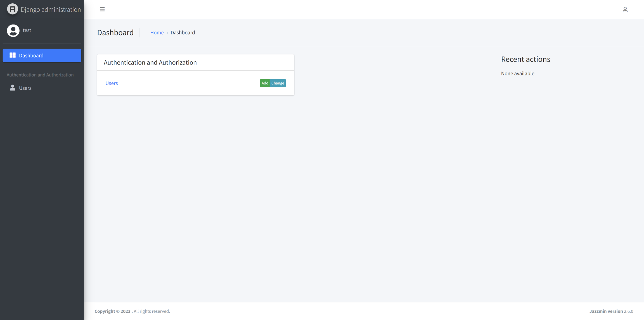644x320 pixels.
Task: Click the Dashboard grid icon in sidebar
Action: (13, 55)
